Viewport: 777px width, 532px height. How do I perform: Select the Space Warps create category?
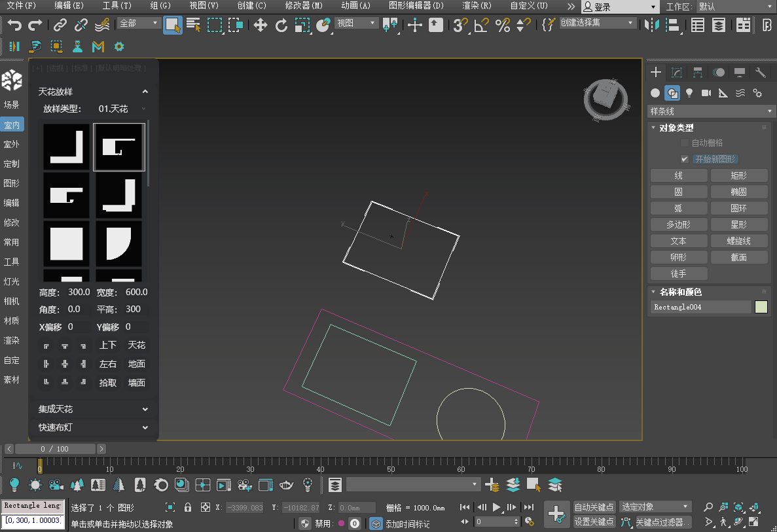(740, 93)
